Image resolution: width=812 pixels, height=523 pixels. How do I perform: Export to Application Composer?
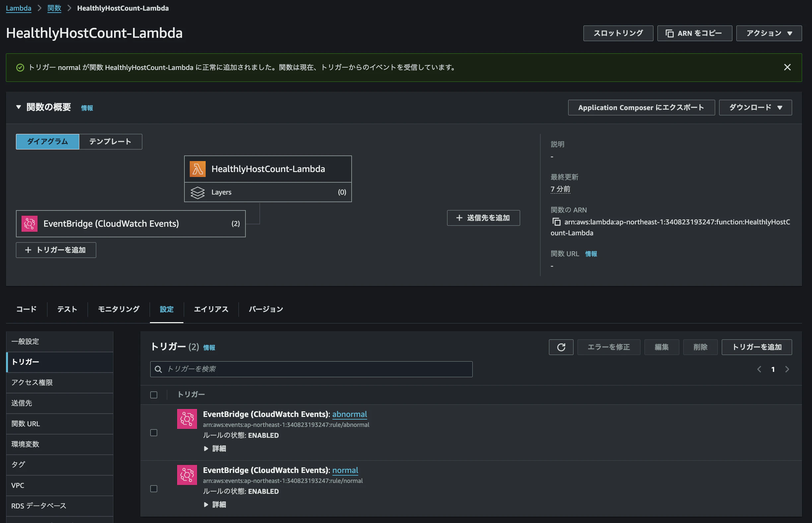click(642, 108)
